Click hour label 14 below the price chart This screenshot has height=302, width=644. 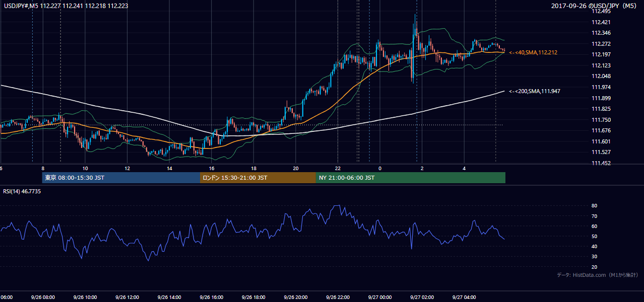pos(169,168)
